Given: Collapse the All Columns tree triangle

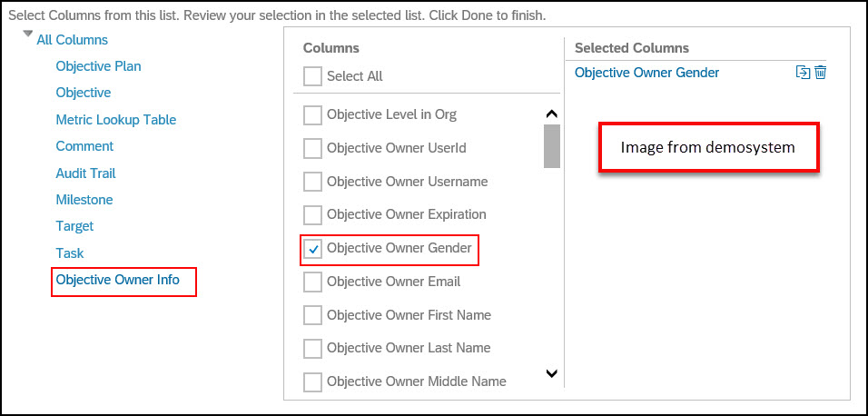Looking at the screenshot, I should 28,35.
